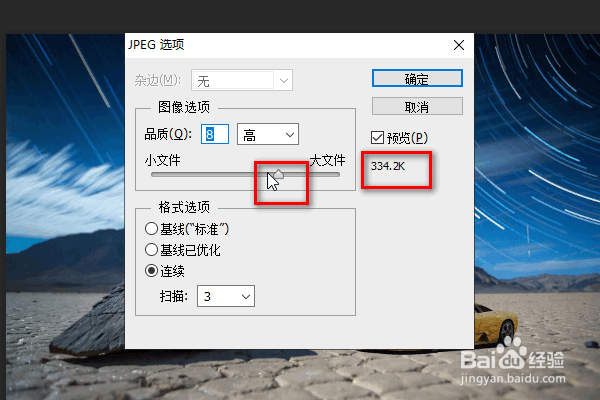Click the Baidu 经验 paw logo
600x400 pixels.
coord(511,354)
